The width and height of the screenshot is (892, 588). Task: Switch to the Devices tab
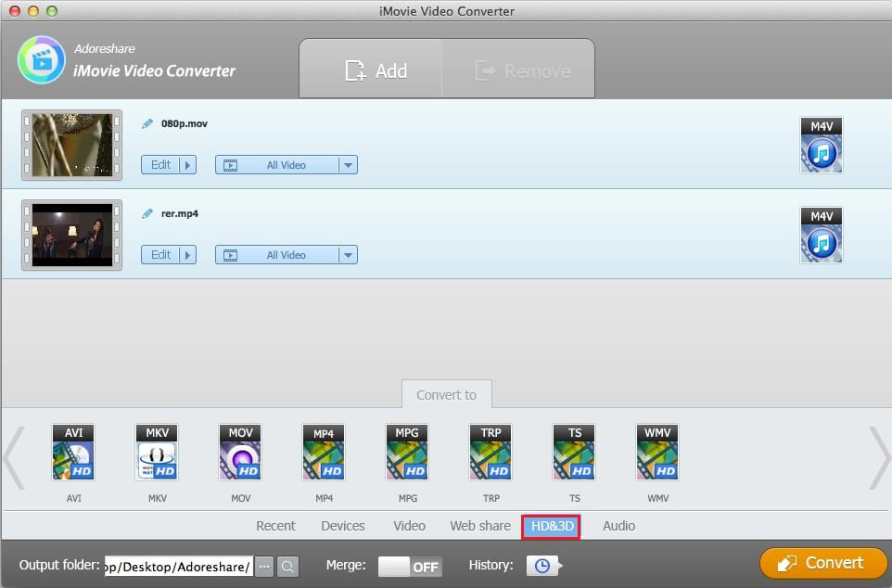coord(342,526)
